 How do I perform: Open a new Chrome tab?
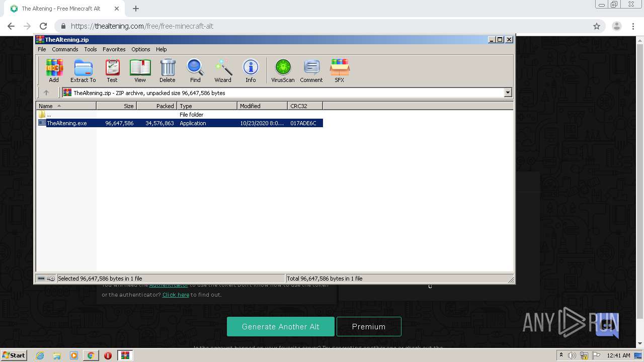click(136, 9)
